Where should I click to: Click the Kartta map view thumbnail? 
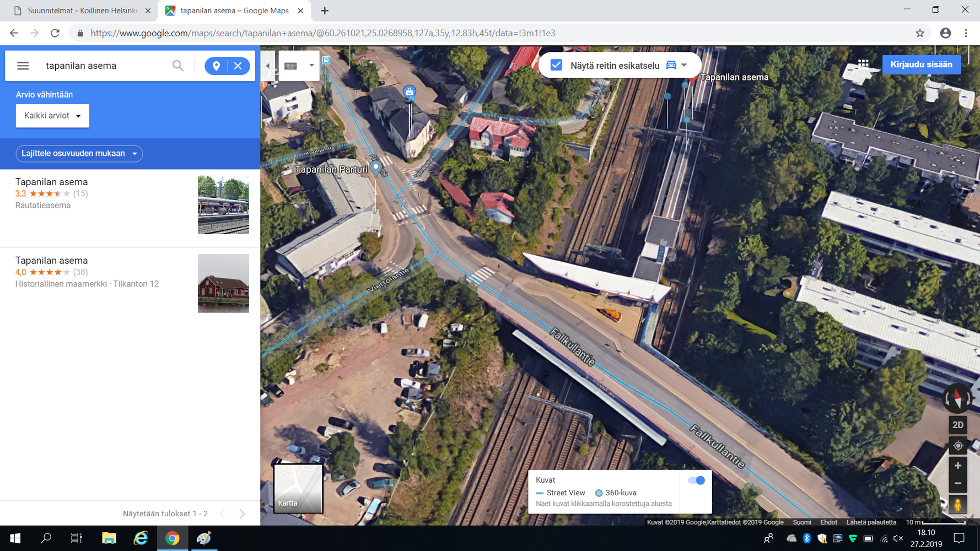(x=298, y=488)
